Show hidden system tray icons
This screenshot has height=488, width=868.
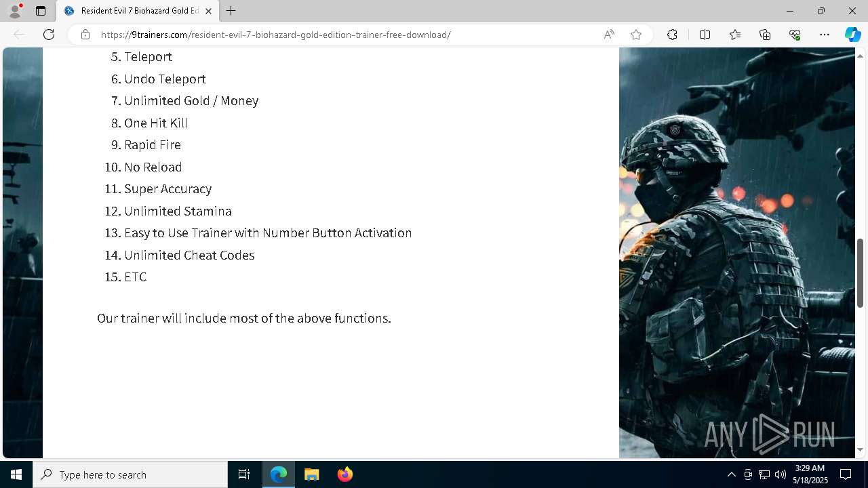731,474
